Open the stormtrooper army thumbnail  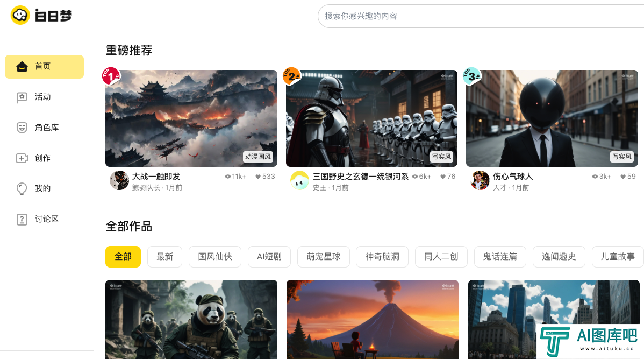[x=371, y=118]
